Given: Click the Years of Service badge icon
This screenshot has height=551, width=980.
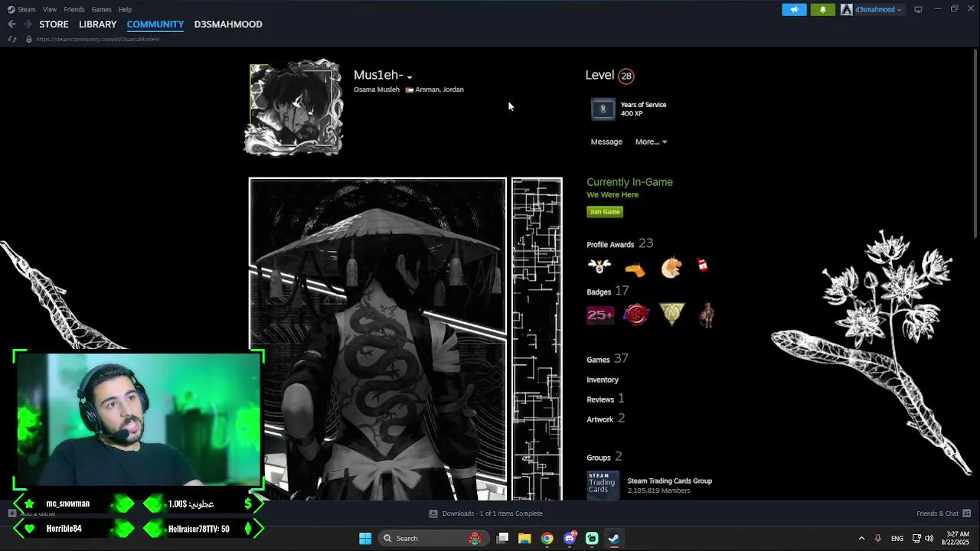Looking at the screenshot, I should [x=603, y=109].
